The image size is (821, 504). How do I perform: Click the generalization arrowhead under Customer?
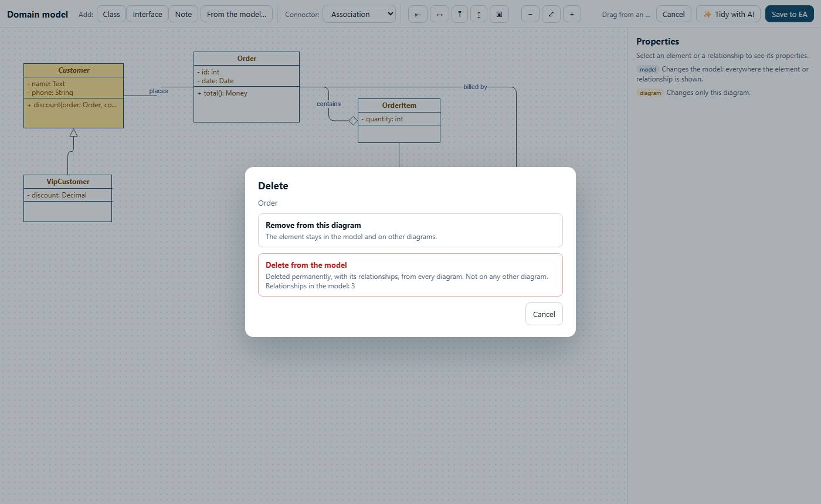click(73, 132)
